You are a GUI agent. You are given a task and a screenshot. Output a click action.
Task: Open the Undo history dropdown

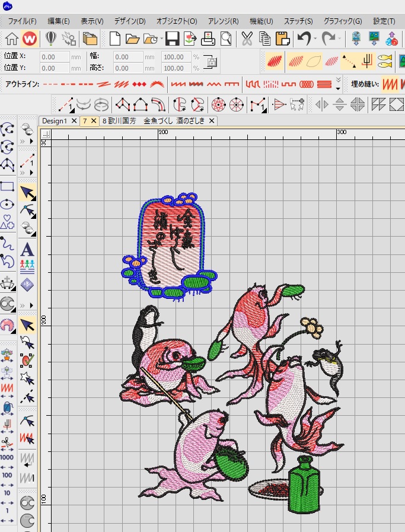point(315,39)
